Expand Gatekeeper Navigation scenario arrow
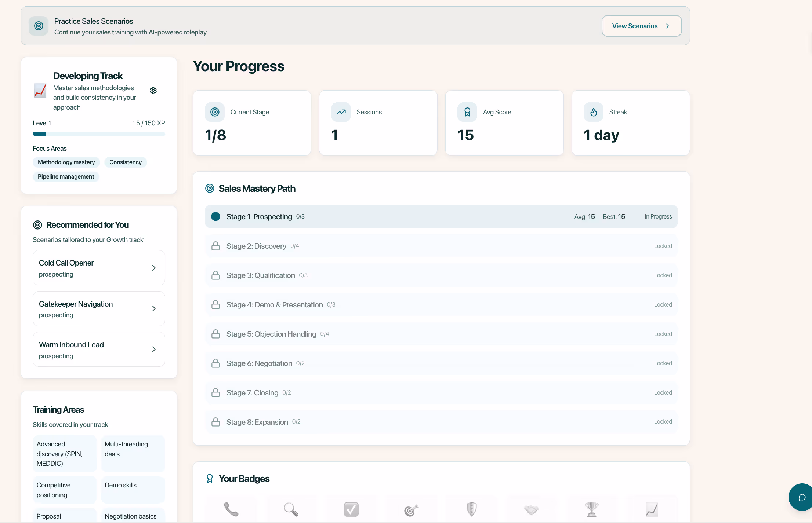The height and width of the screenshot is (523, 812). [154, 309]
